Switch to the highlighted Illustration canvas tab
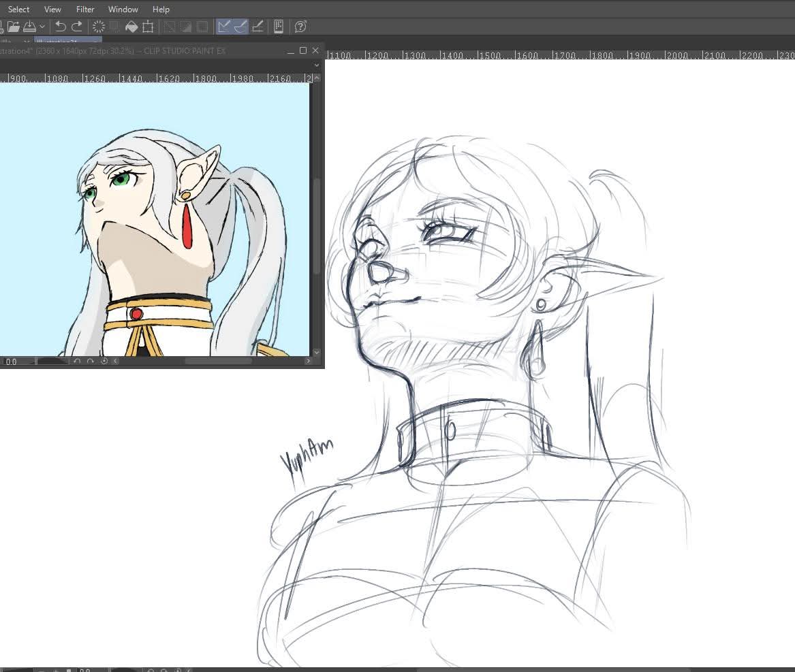This screenshot has height=672, width=795. click(x=68, y=40)
